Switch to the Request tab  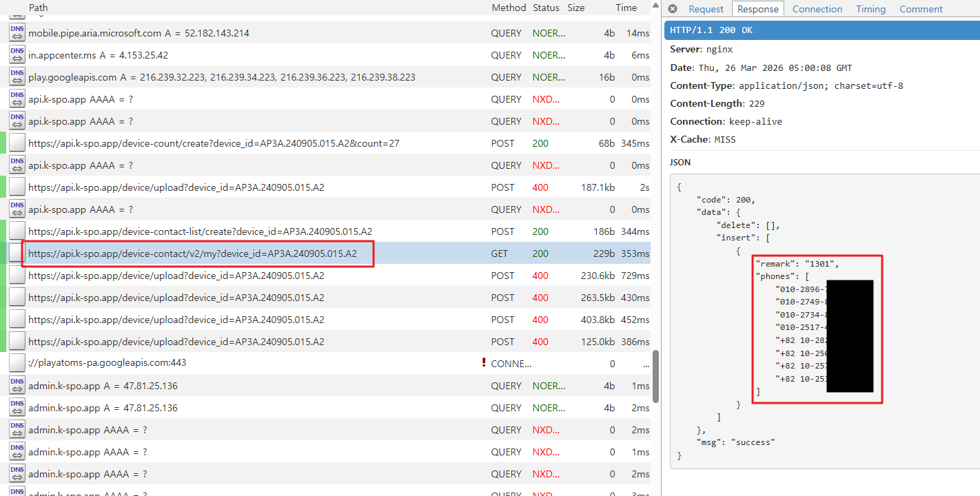706,9
